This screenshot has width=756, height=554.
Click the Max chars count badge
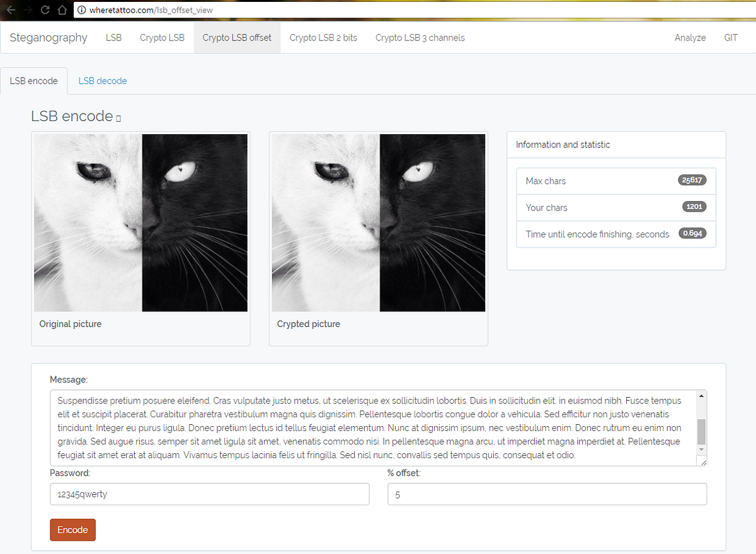coord(692,180)
